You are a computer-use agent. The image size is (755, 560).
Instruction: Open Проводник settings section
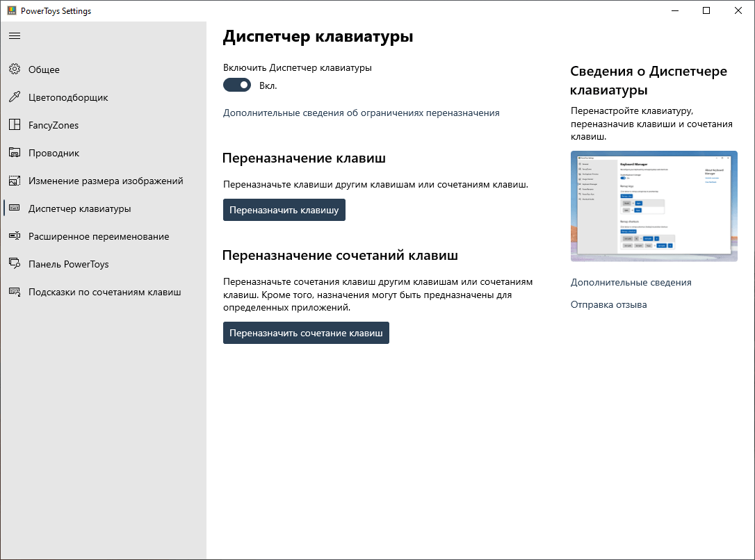click(x=104, y=153)
